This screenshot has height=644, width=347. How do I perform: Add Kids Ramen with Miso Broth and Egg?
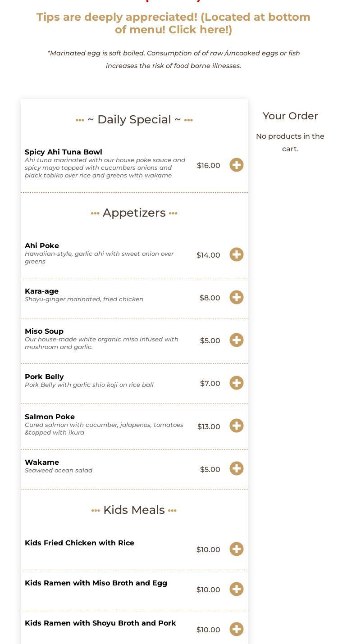pyautogui.click(x=237, y=589)
